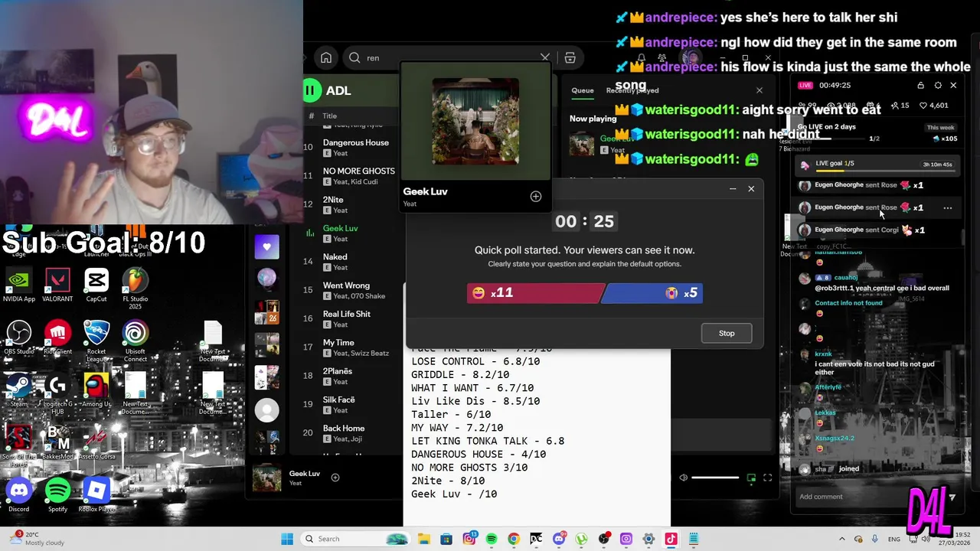
Task: Open OBS Studio desktop icon
Action: pyautogui.click(x=19, y=338)
